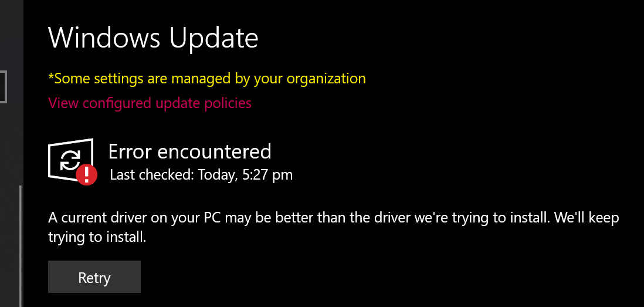Click the circular sync arrows symbol
Image resolution: width=644 pixels, height=307 pixels.
[x=70, y=160]
